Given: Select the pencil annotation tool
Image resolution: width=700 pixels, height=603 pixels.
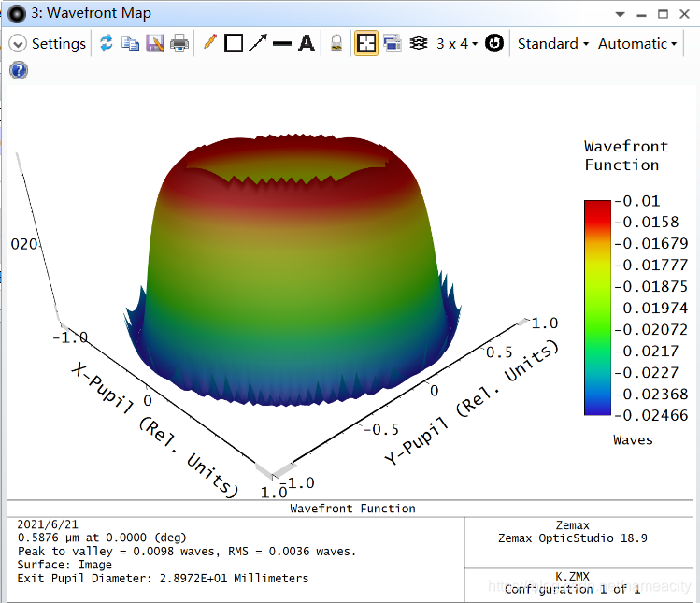Looking at the screenshot, I should tap(210, 42).
